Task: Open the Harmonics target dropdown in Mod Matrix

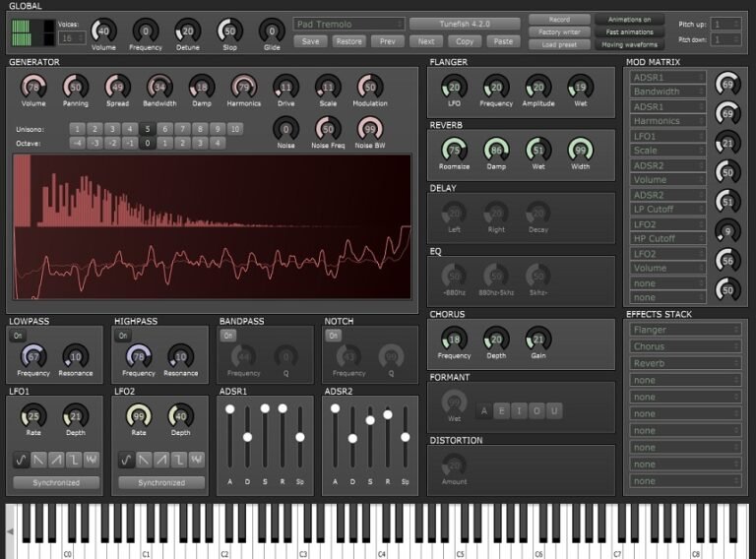Action: pyautogui.click(x=667, y=121)
